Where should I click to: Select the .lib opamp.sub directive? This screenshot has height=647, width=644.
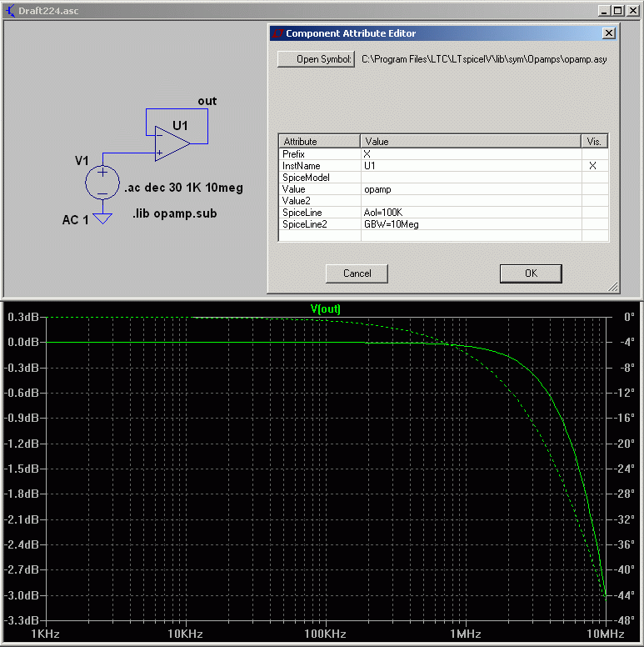pos(174,213)
